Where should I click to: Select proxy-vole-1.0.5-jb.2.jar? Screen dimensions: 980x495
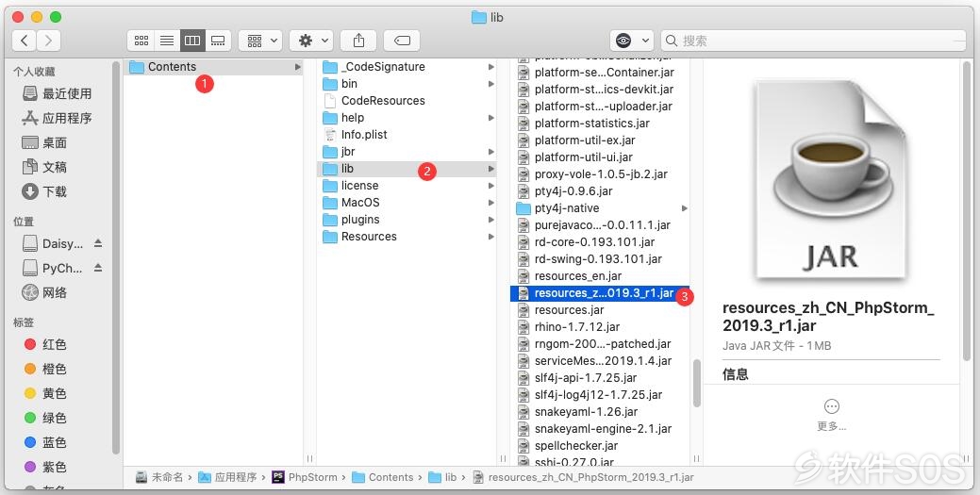tap(600, 174)
